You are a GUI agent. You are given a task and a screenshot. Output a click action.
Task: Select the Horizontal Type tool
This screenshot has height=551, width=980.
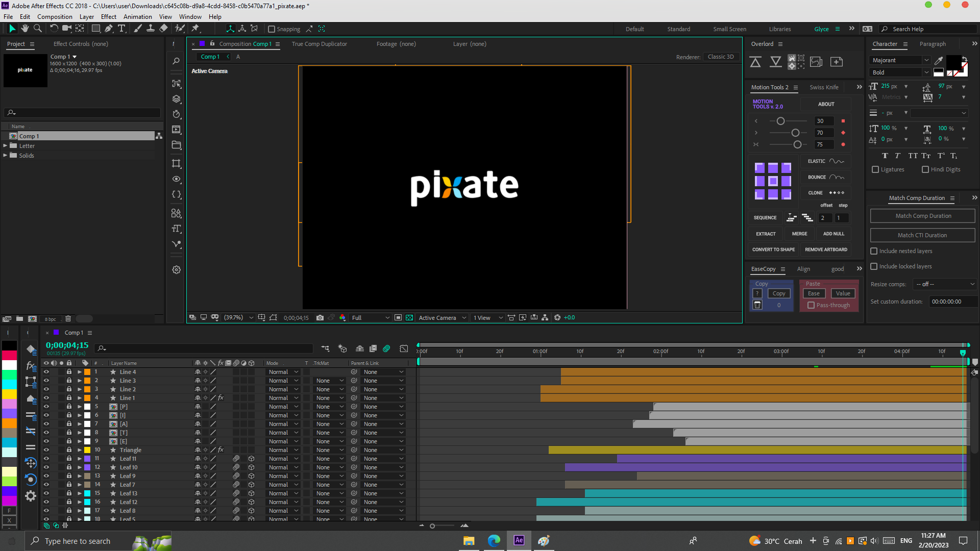[x=121, y=29]
